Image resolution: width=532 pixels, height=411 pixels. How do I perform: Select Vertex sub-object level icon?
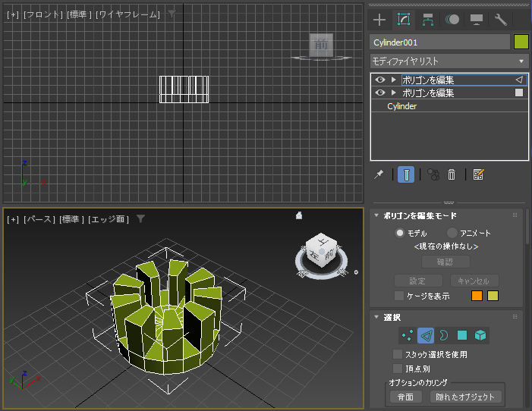407,335
